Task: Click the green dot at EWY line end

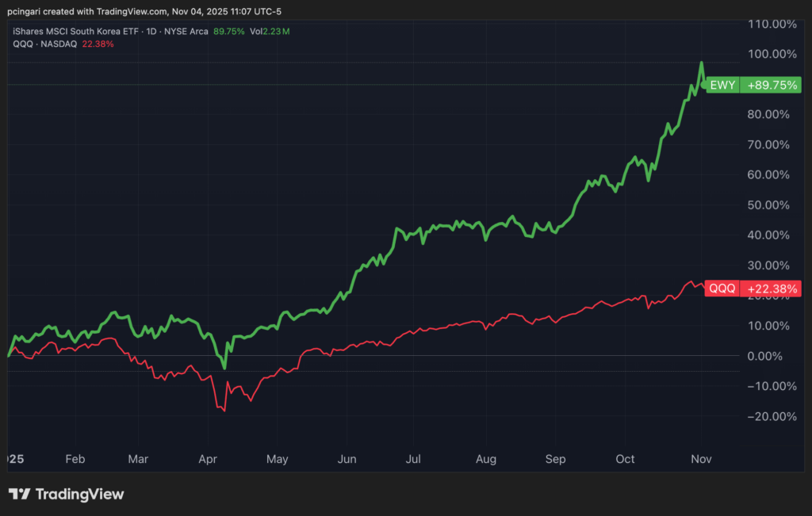Action: (x=706, y=84)
